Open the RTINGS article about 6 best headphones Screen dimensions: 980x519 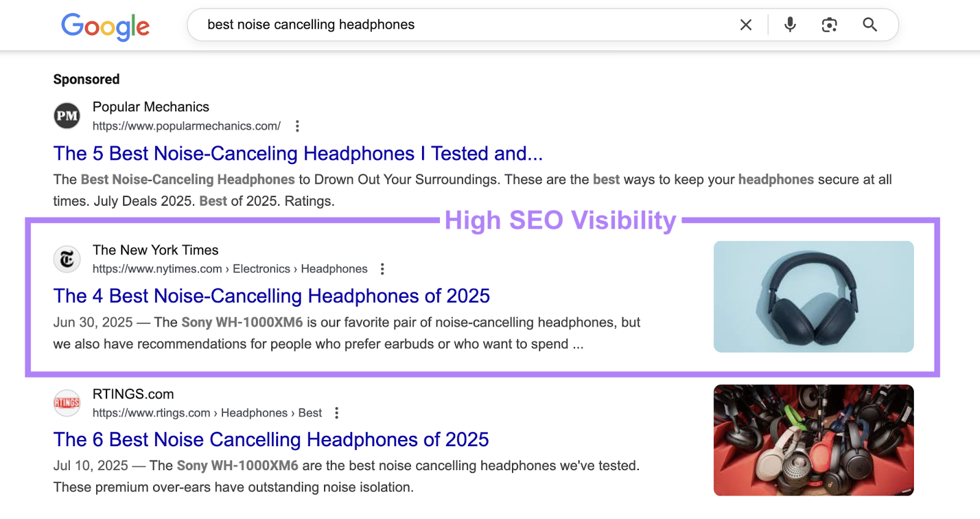271,439
